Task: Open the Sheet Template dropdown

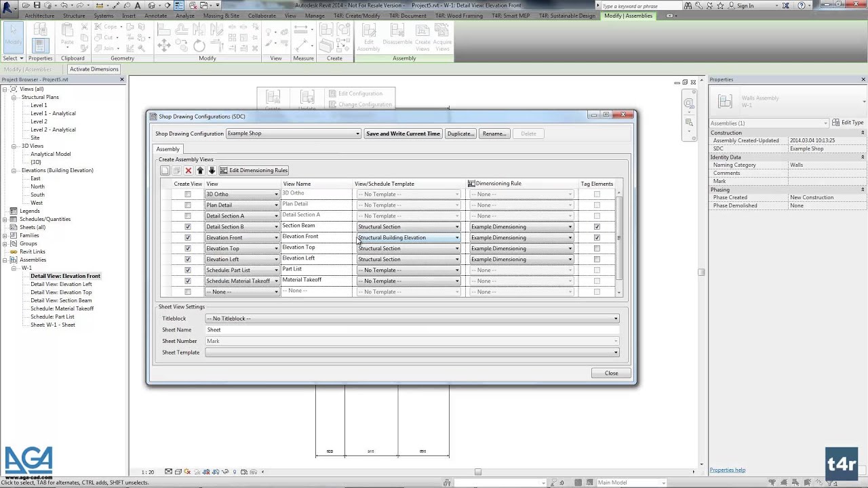Action: click(x=412, y=352)
